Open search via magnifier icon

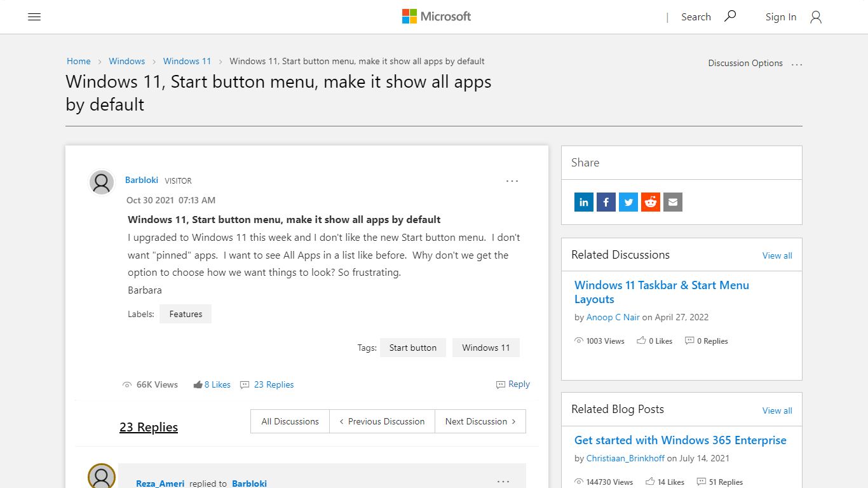730,17
